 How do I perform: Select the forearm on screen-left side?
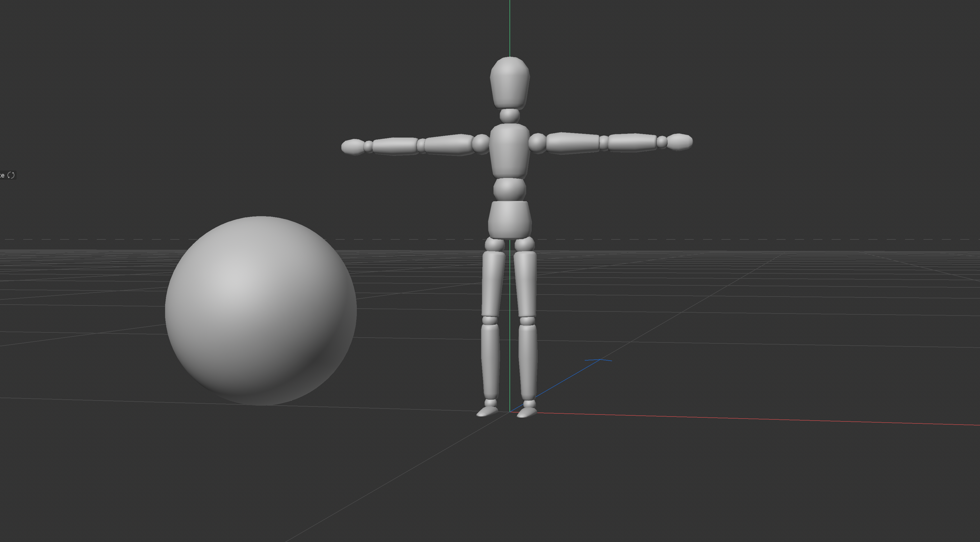tap(395, 146)
